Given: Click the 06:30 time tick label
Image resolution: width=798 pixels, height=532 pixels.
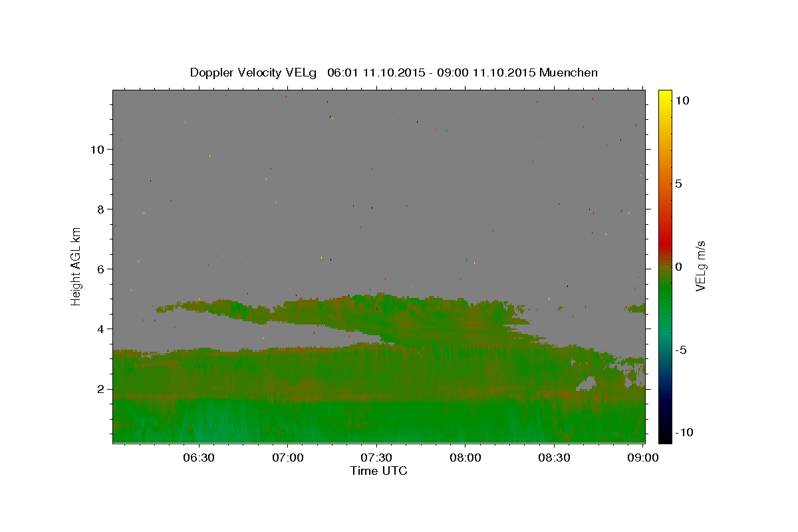Looking at the screenshot, I should (x=199, y=458).
